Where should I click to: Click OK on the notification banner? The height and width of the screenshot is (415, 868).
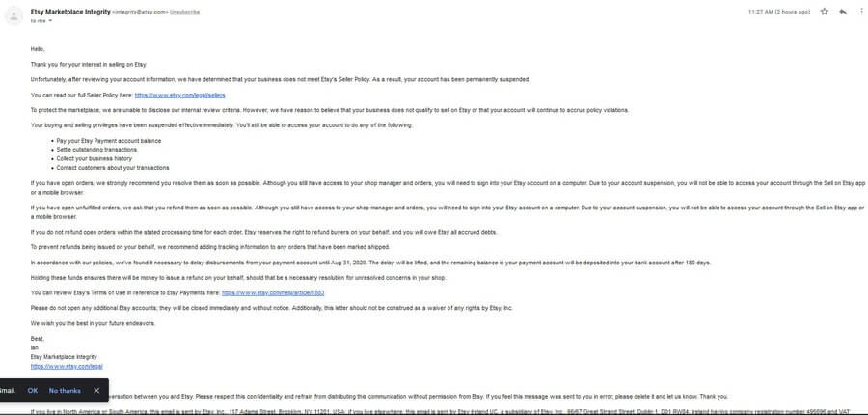coord(33,391)
